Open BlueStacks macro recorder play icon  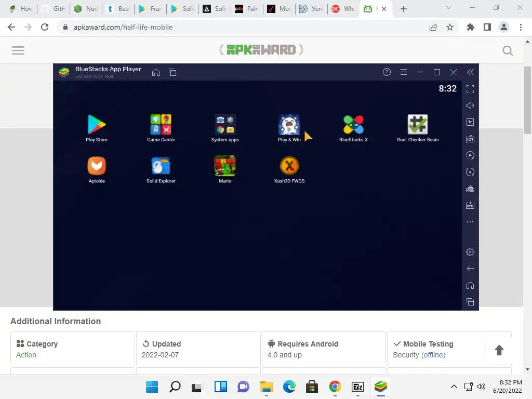pos(470,155)
